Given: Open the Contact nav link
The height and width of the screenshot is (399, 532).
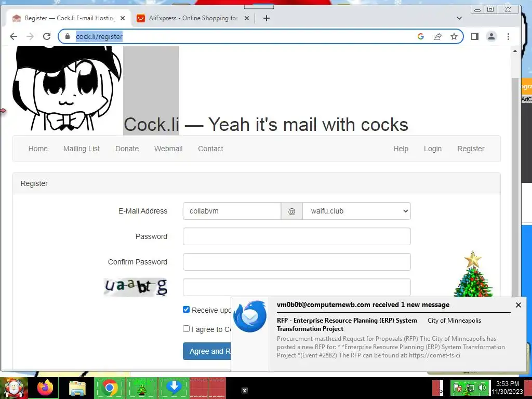Looking at the screenshot, I should click(x=210, y=149).
